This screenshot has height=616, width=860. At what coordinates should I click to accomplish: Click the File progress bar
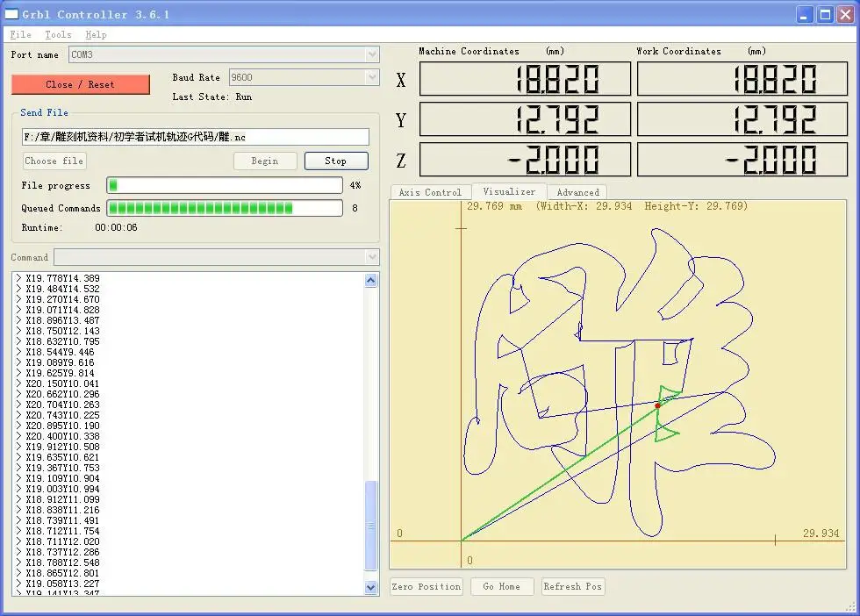tap(225, 185)
